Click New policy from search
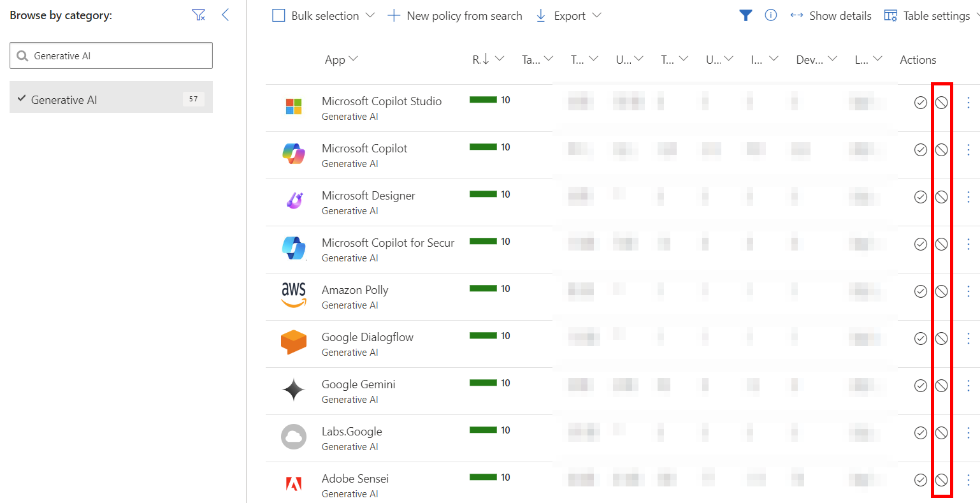 (455, 15)
